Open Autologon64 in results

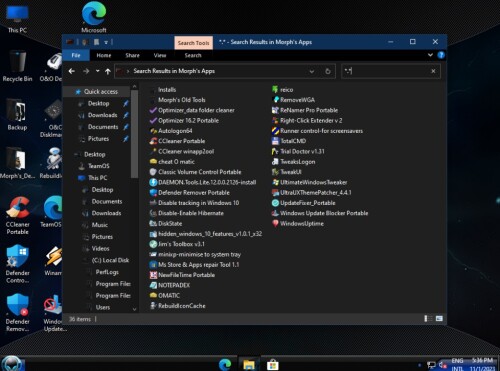pos(171,131)
